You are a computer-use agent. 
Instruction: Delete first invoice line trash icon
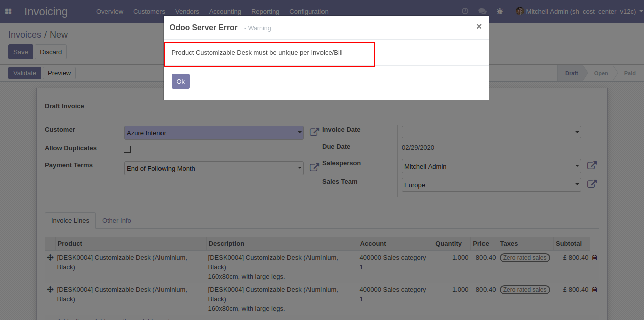click(x=595, y=258)
